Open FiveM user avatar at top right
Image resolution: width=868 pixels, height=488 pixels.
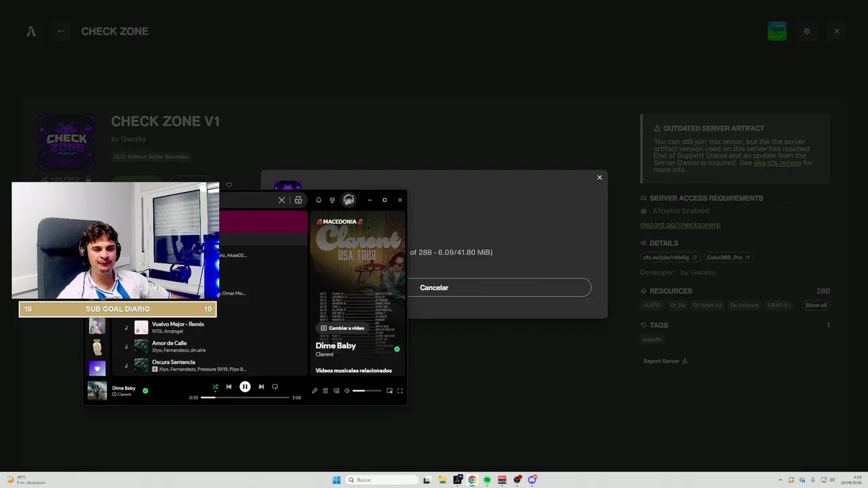pyautogui.click(x=777, y=31)
